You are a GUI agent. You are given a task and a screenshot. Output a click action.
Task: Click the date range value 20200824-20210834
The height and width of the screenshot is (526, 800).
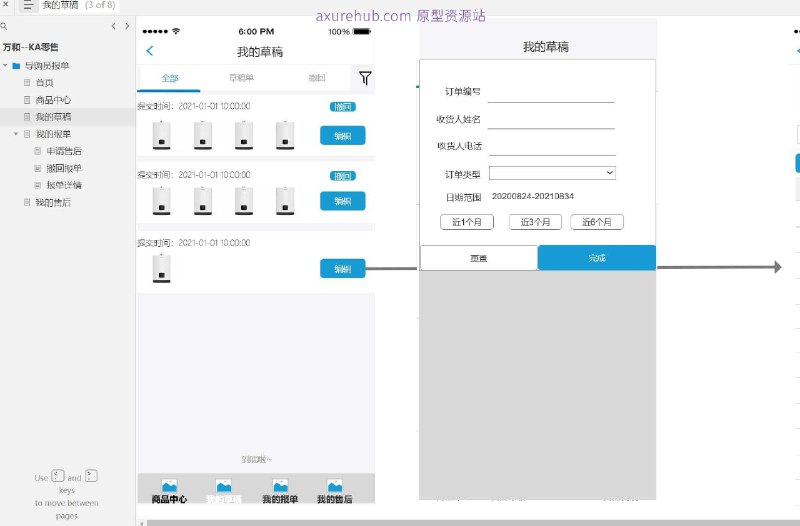pos(533,196)
